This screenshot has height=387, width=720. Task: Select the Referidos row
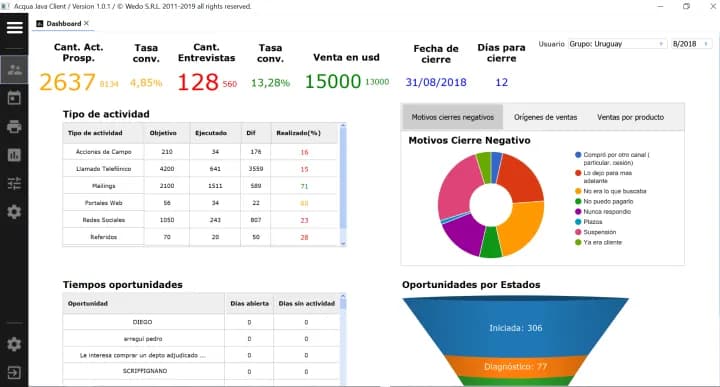tap(201, 237)
